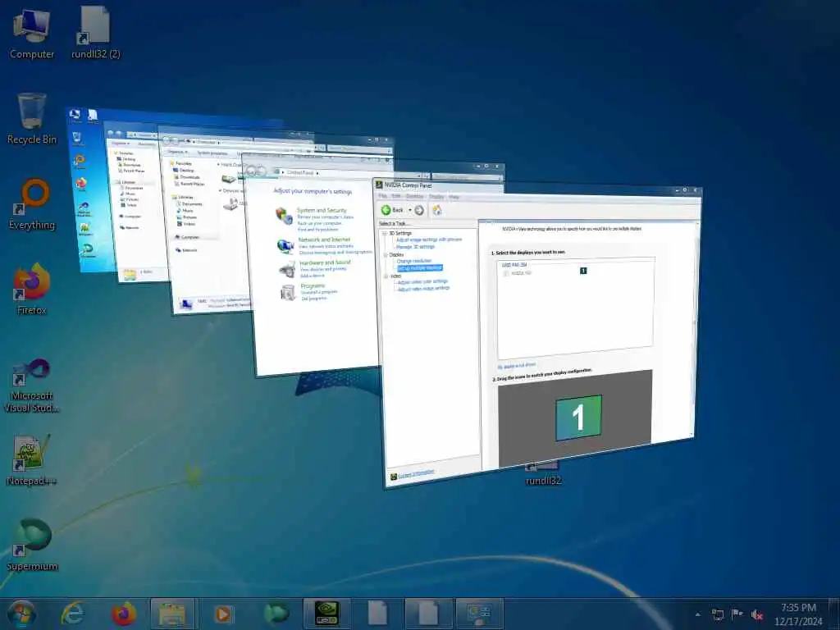Select Set up multiple displays task
Image resolution: width=840 pixels, height=630 pixels.
pyautogui.click(x=420, y=268)
